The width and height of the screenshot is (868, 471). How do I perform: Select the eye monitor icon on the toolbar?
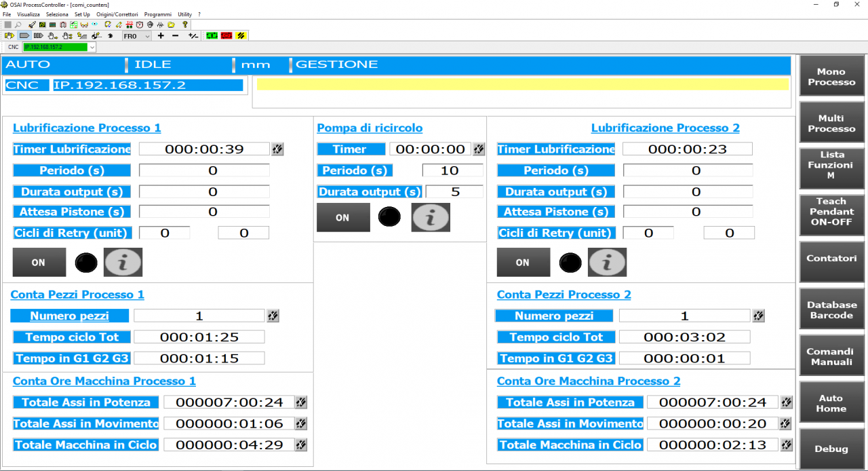pos(94,23)
